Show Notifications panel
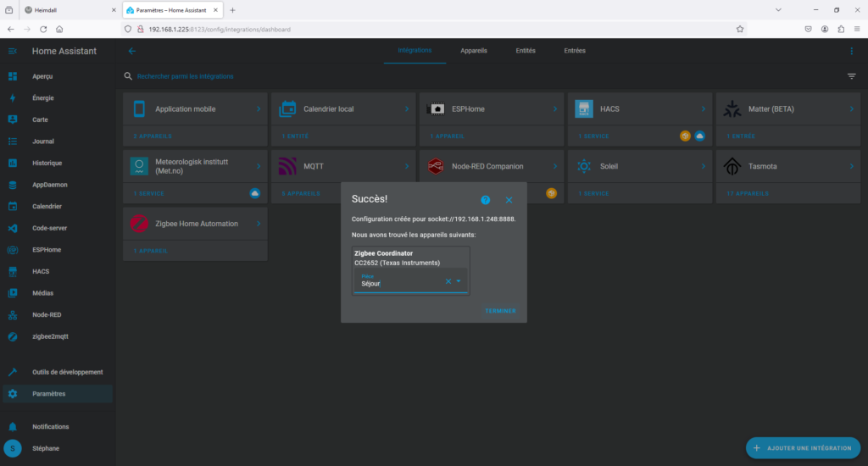The height and width of the screenshot is (466, 868). (x=58, y=427)
